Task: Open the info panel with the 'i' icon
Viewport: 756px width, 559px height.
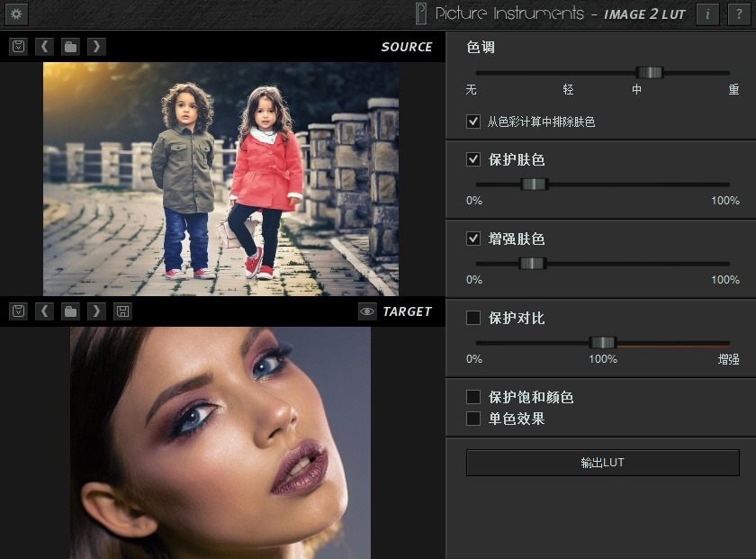Action: click(708, 14)
